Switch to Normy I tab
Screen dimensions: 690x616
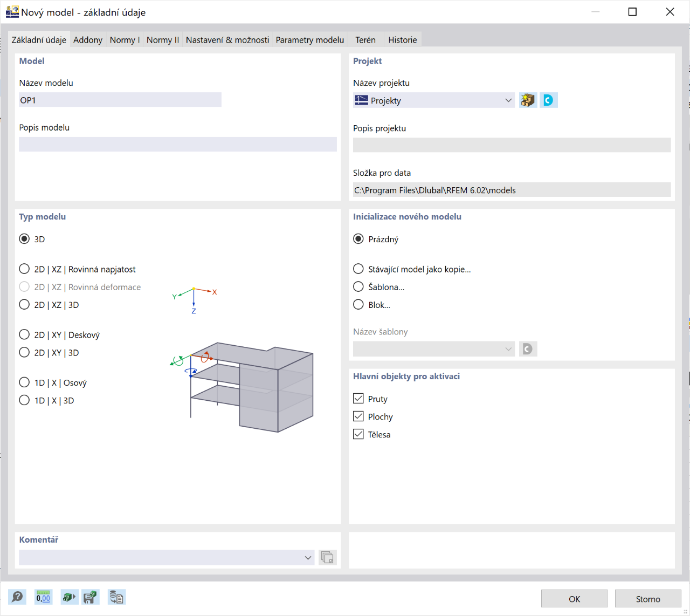point(125,40)
